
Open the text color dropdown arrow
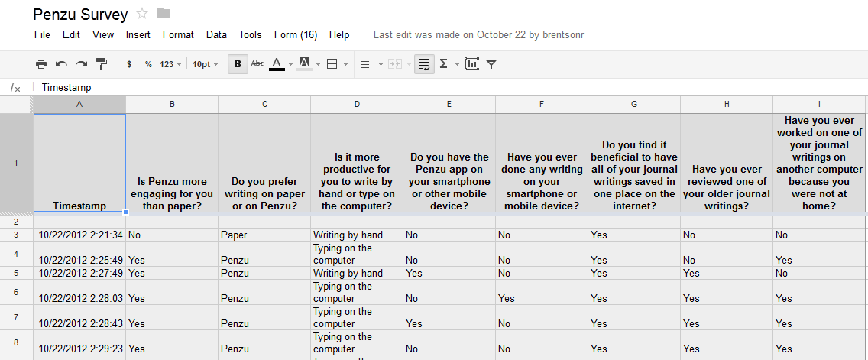290,65
